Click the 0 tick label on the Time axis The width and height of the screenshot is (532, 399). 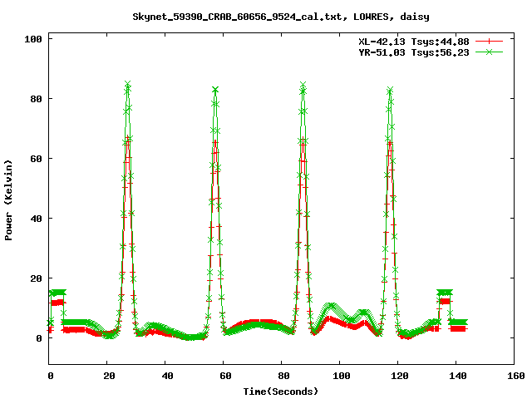point(51,376)
